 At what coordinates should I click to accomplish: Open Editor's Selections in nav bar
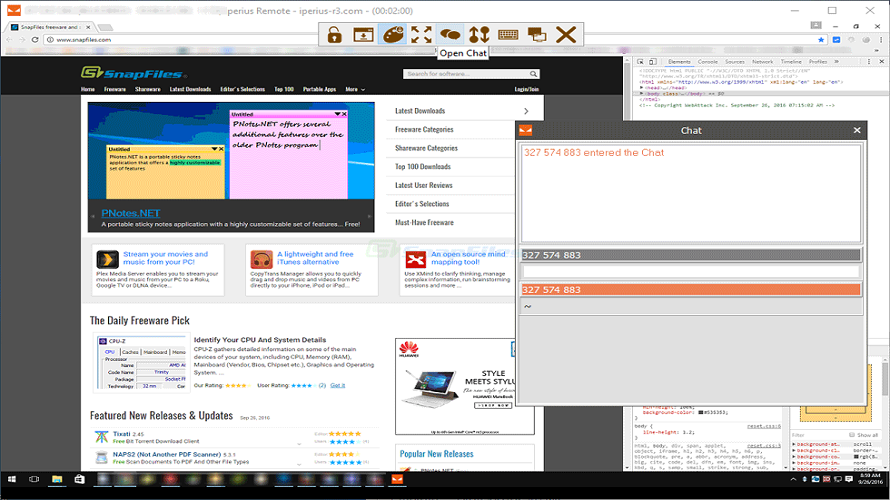click(242, 89)
